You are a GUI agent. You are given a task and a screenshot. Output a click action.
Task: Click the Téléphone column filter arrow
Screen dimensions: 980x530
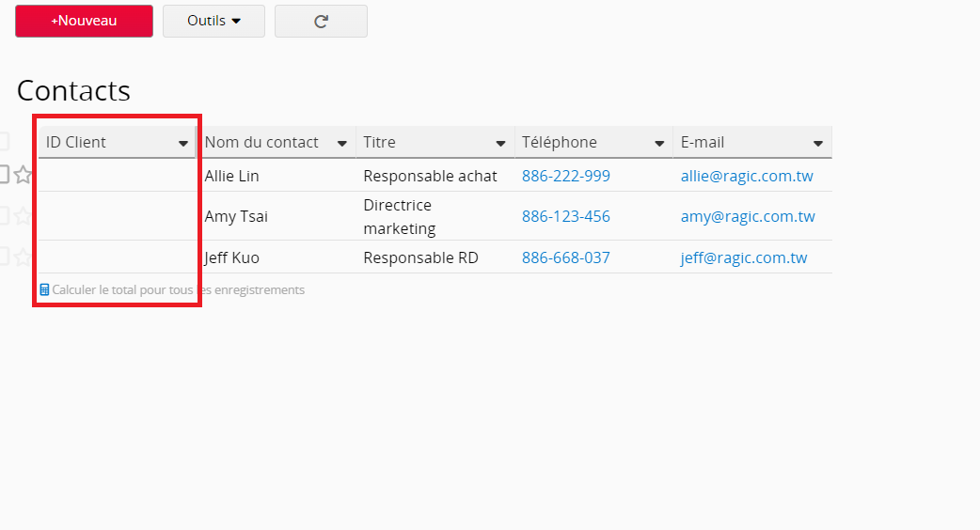(660, 144)
